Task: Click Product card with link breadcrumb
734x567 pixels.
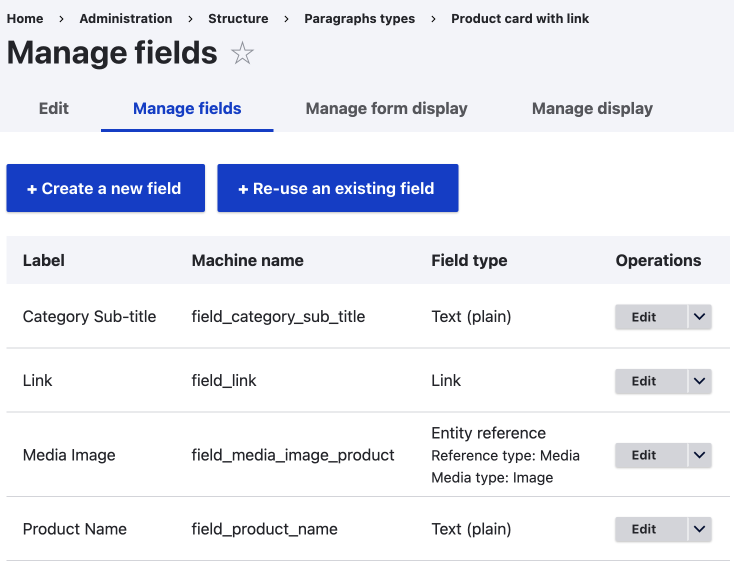Action: [520, 18]
